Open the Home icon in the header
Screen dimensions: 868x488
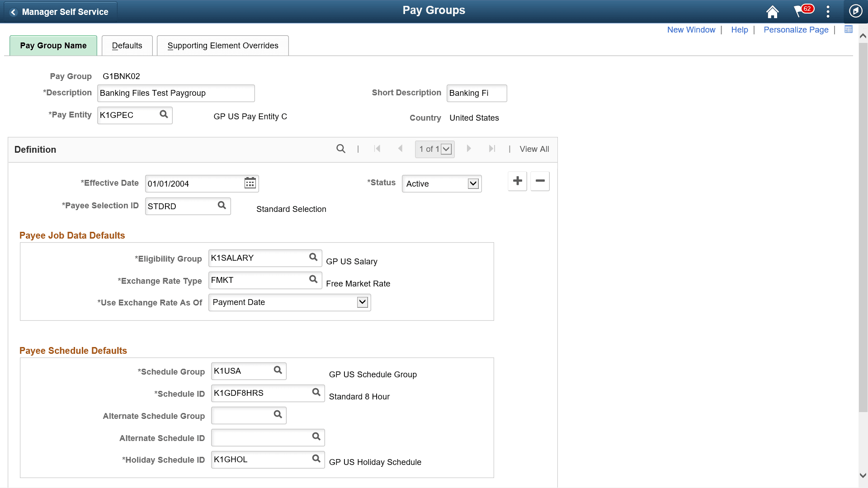point(772,11)
